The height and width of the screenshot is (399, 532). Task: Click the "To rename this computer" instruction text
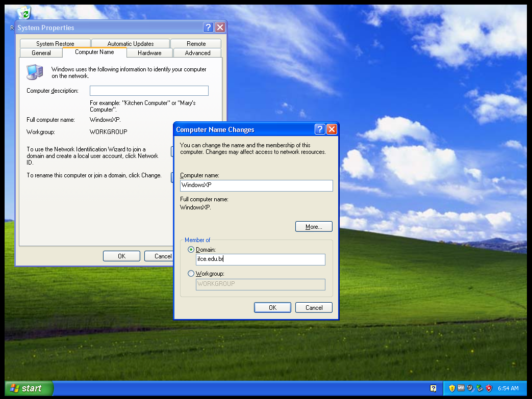coord(94,175)
